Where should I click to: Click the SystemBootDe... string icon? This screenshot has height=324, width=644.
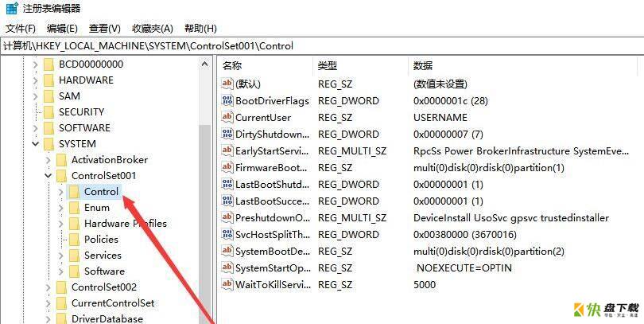click(x=227, y=252)
